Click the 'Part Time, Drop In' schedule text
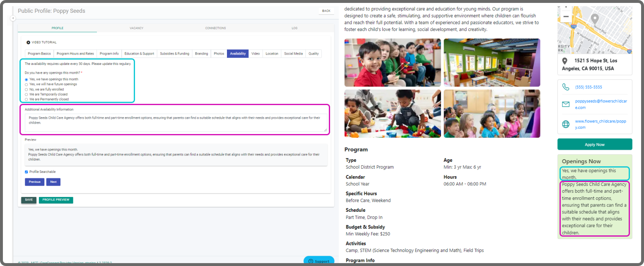The width and height of the screenshot is (644, 266). 364,218
